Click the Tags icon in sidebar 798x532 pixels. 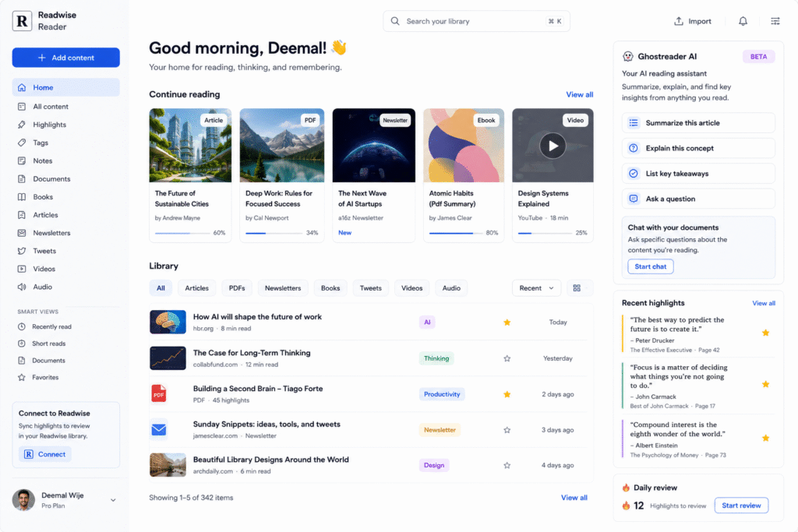point(21,143)
